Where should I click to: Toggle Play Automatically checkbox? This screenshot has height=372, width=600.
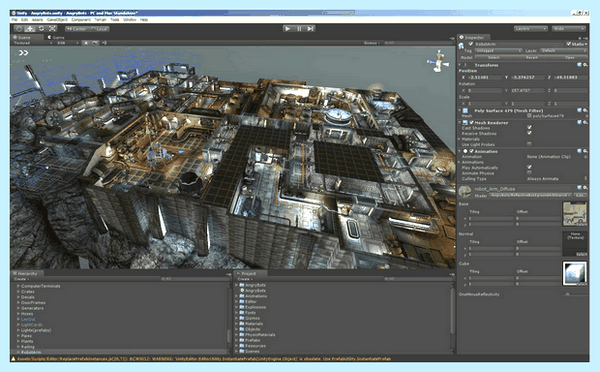click(529, 167)
